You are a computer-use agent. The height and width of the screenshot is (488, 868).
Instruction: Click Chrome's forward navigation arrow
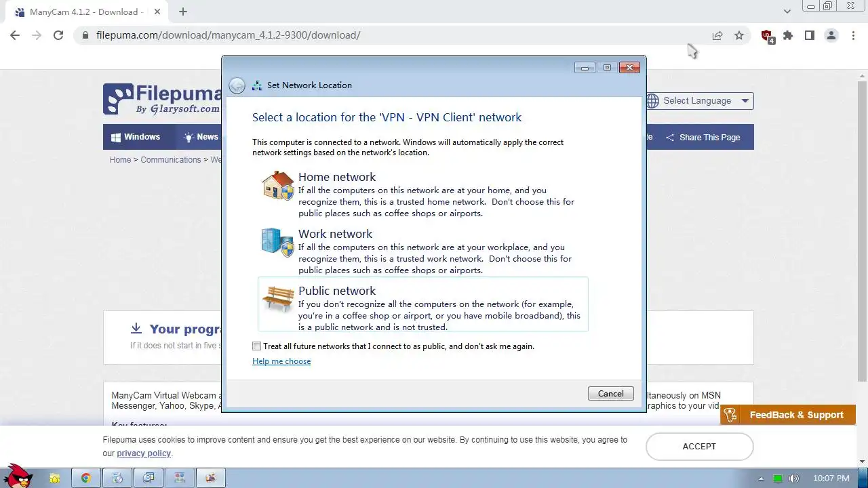(37, 35)
